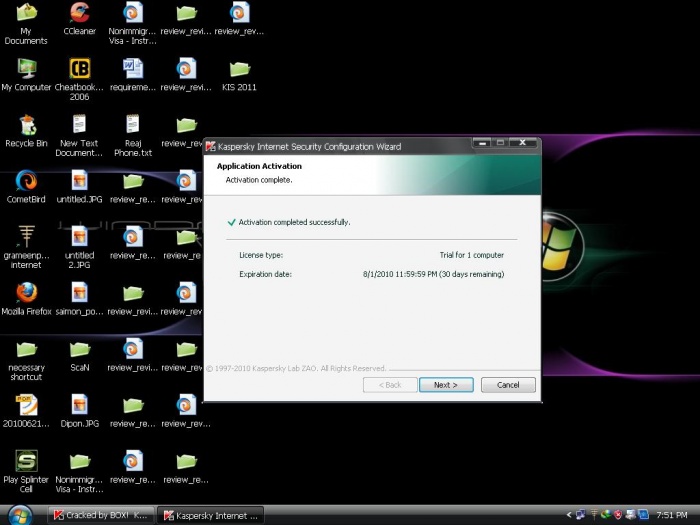Open the Messenger tray icon
The width and height of the screenshot is (700, 525).
pos(606,515)
